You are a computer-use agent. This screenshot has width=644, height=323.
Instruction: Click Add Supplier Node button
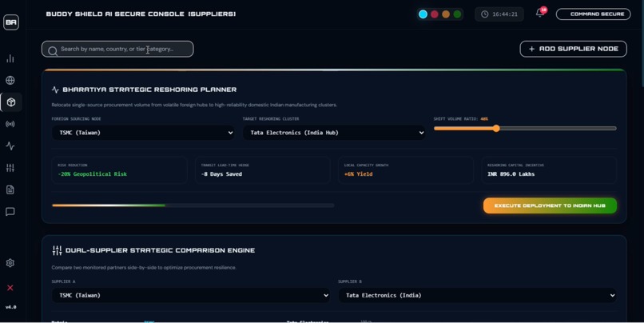pyautogui.click(x=574, y=49)
